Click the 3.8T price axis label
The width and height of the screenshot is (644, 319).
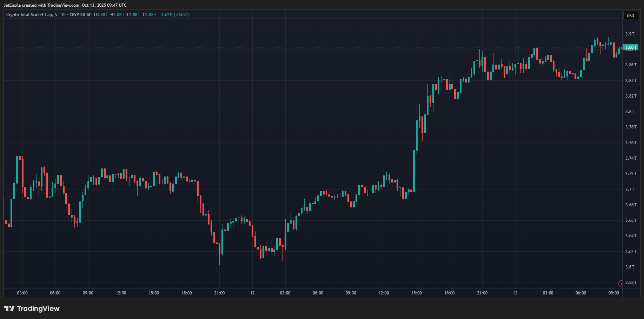pyautogui.click(x=630, y=112)
